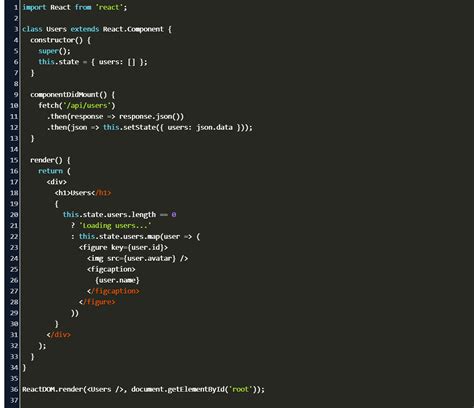Click the number 0 on line 20
Screen dimensions: 474x408
[x=174, y=215]
